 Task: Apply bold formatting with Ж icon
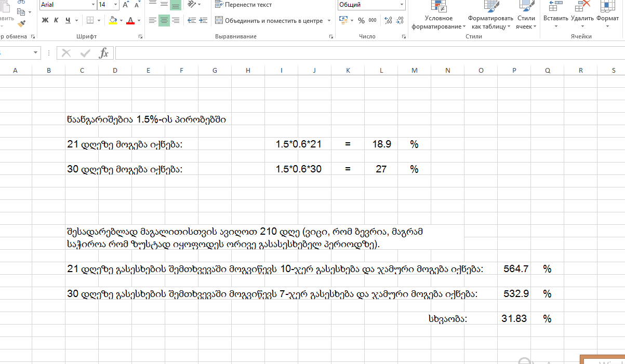[44, 19]
